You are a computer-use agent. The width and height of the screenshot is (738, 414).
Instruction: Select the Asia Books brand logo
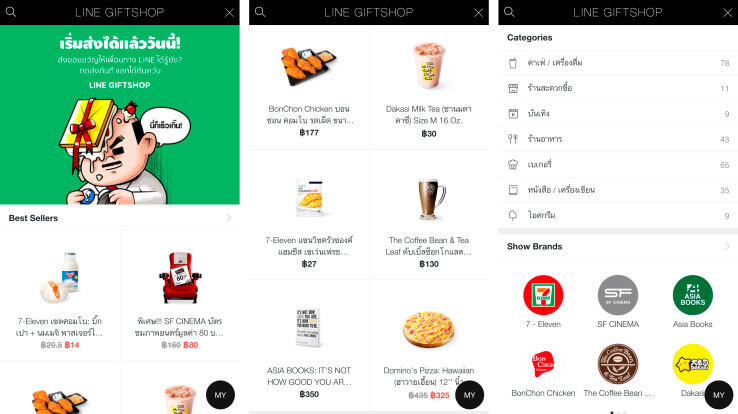(692, 295)
